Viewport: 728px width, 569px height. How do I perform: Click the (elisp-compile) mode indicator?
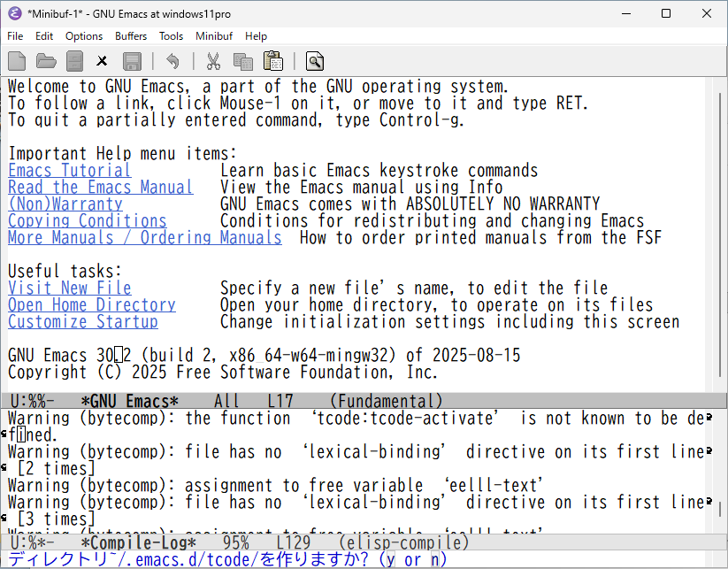coord(404,542)
